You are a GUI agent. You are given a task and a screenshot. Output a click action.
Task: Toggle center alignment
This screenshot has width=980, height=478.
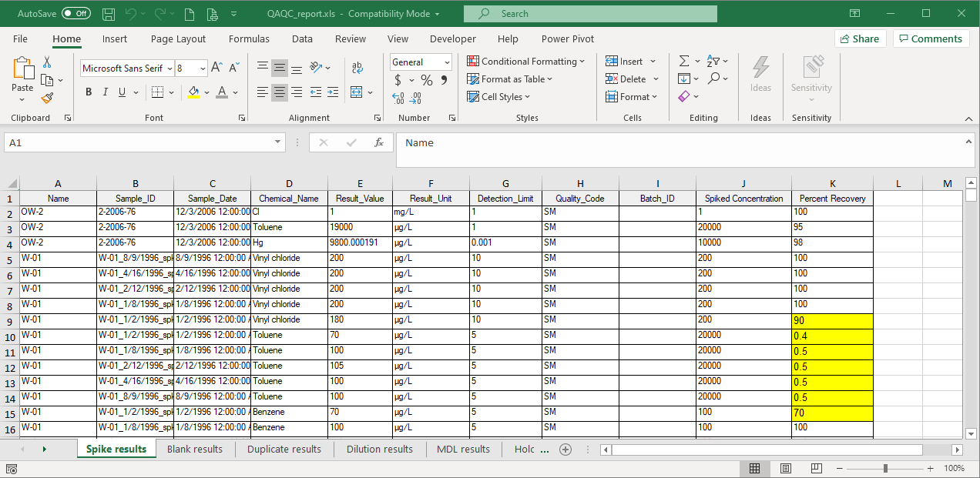pyautogui.click(x=280, y=92)
